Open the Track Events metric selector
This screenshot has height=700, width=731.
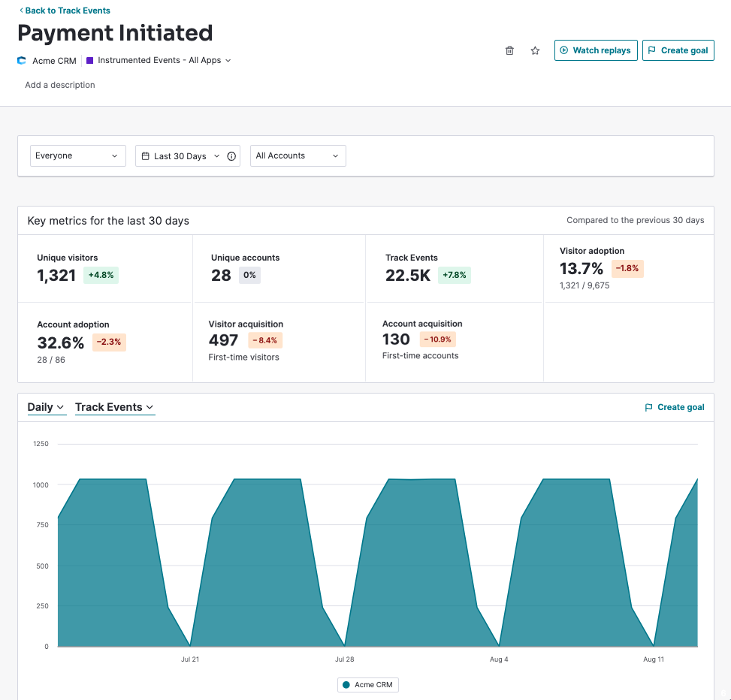(x=114, y=407)
